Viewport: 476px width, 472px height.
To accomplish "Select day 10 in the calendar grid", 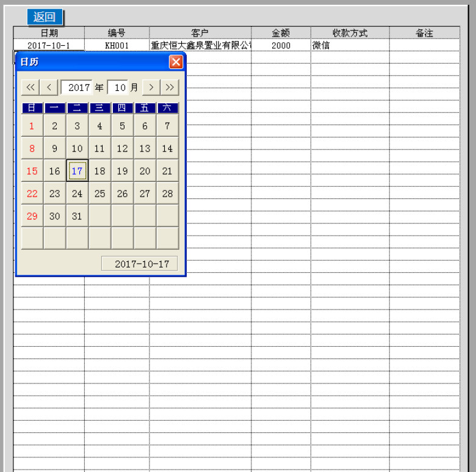I will click(x=77, y=148).
